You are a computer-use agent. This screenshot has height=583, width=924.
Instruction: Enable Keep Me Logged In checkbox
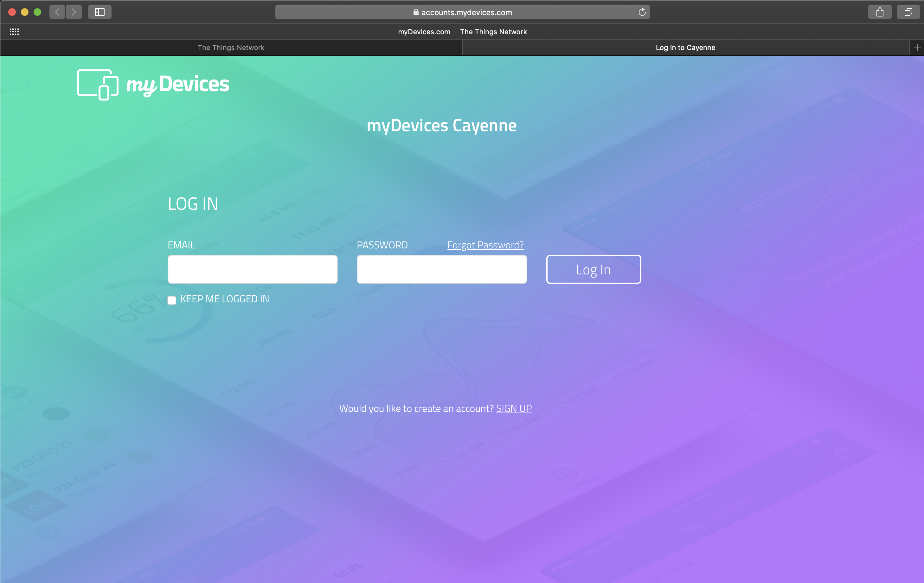point(172,300)
